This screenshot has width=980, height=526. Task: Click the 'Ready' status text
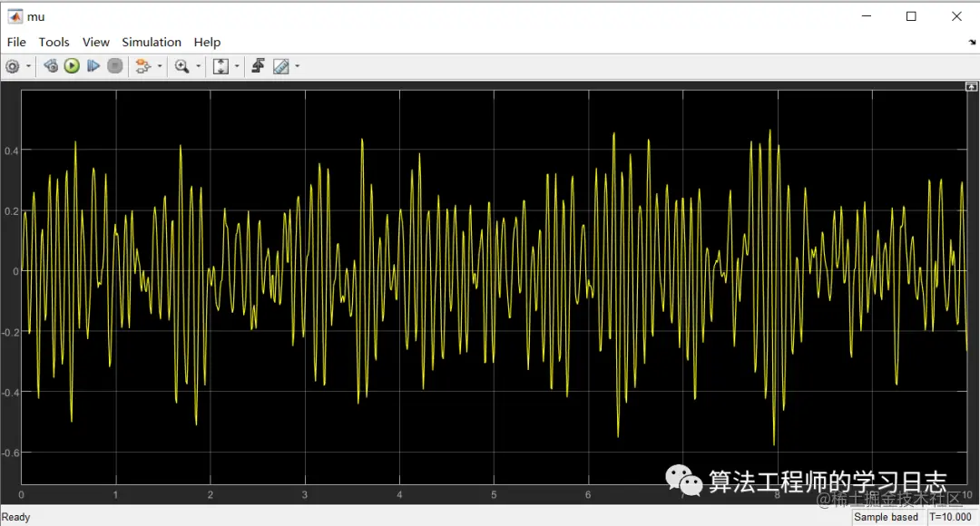(x=15, y=517)
